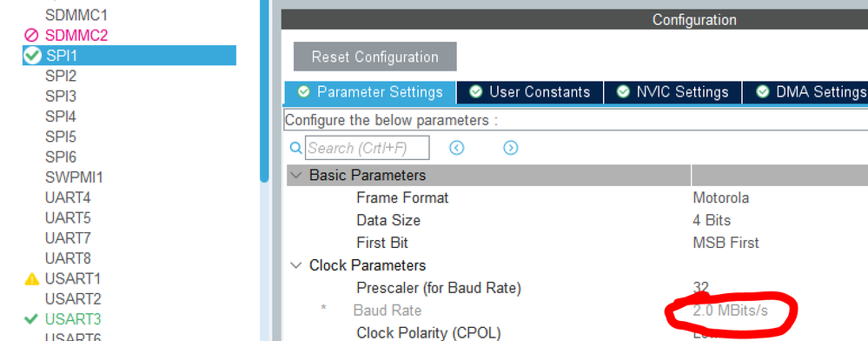Click the green checkmark beside USART3
This screenshot has width=868, height=341.
[x=32, y=319]
